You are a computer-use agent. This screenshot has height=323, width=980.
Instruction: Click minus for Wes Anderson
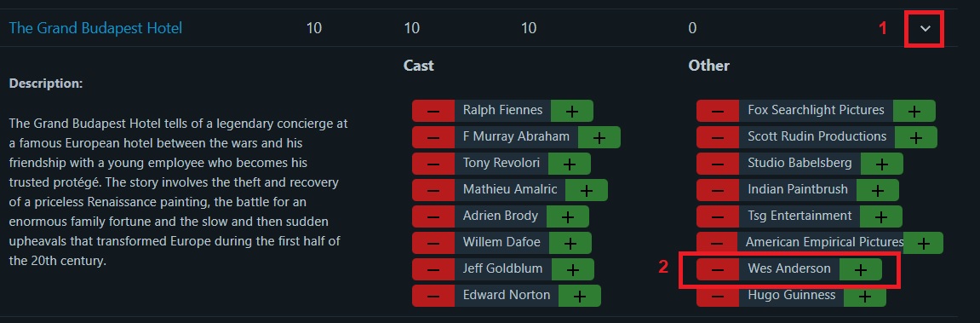pyautogui.click(x=718, y=269)
